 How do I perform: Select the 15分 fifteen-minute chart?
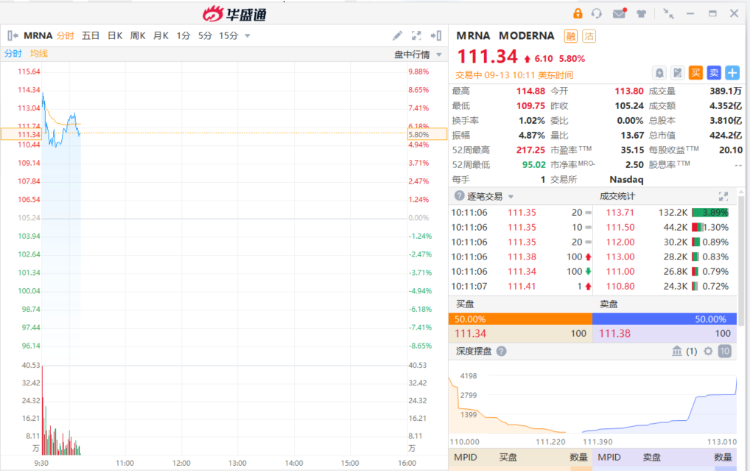pyautogui.click(x=229, y=35)
